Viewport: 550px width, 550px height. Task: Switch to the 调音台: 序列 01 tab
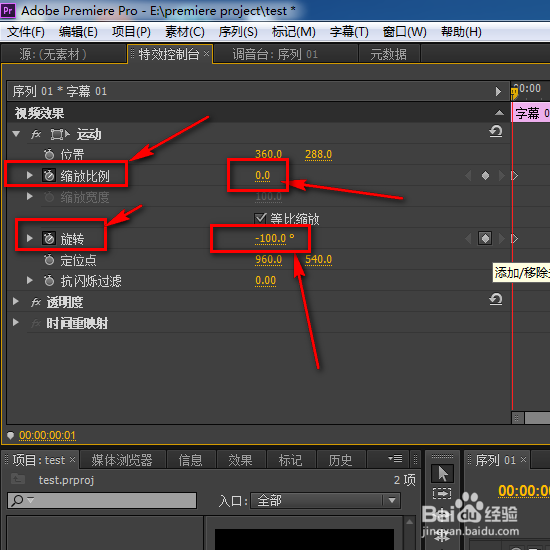tap(286, 54)
